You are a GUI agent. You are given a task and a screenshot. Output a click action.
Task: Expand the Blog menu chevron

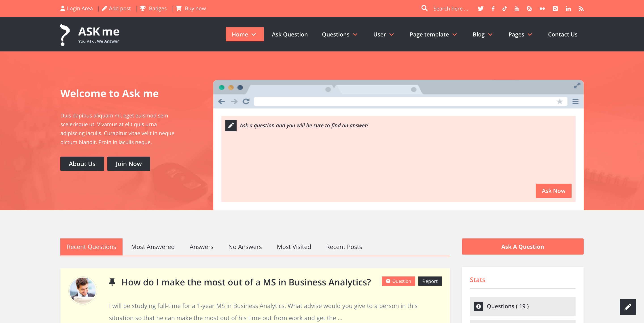click(x=491, y=35)
